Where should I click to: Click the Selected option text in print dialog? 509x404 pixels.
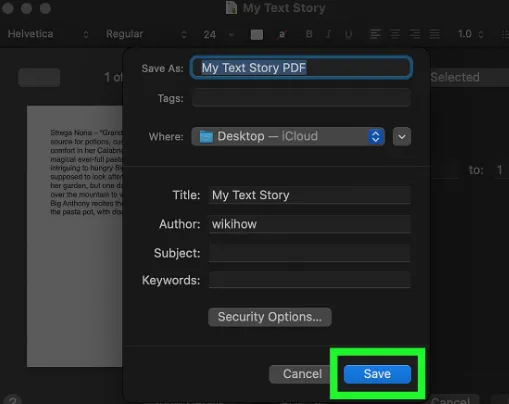click(455, 77)
